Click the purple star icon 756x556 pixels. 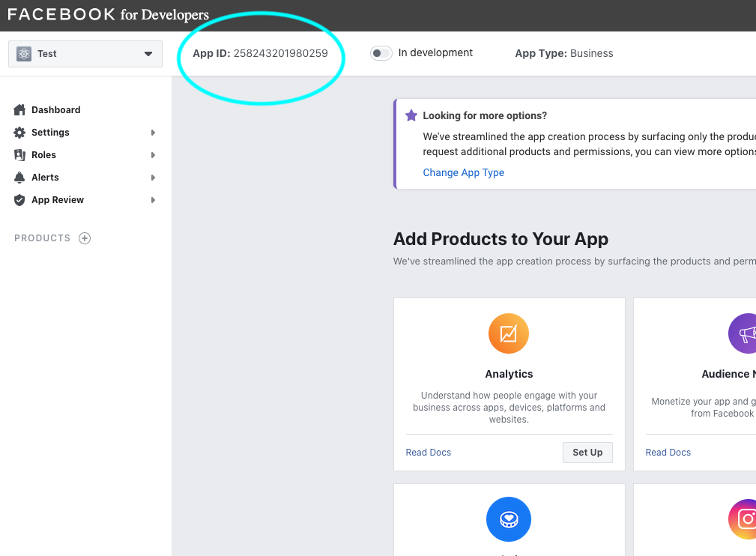pos(411,115)
